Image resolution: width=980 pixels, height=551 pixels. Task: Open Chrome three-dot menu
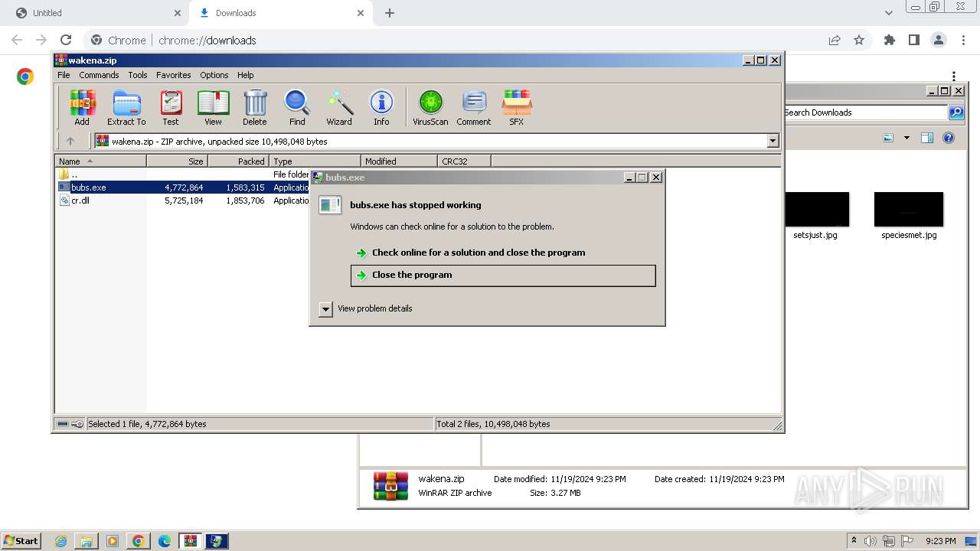click(963, 41)
